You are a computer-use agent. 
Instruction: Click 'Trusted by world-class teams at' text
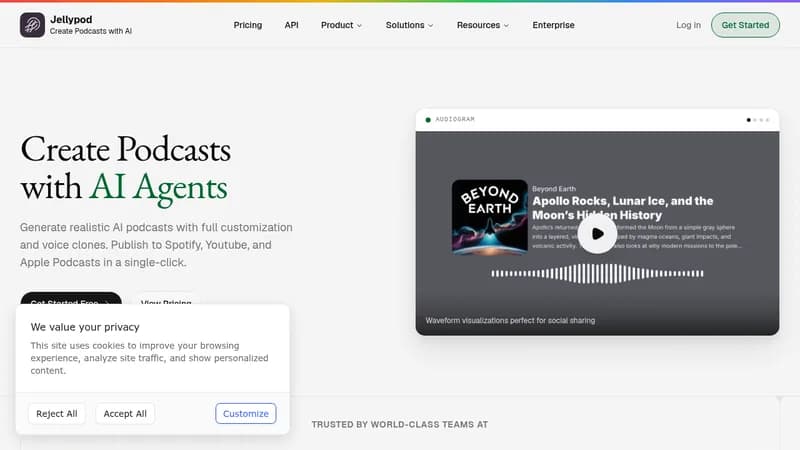pos(399,424)
